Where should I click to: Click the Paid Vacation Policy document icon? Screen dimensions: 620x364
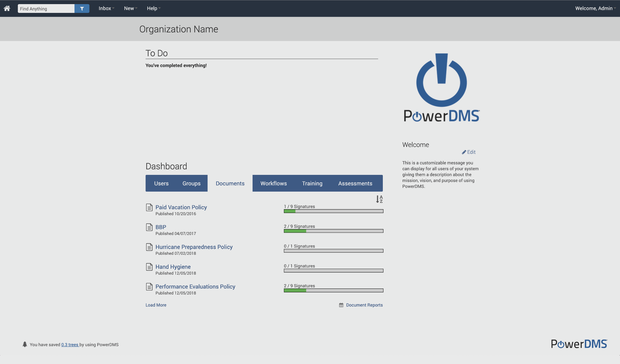(149, 208)
